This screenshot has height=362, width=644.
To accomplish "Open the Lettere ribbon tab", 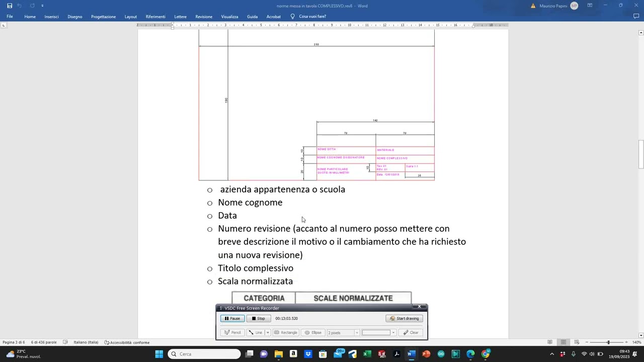I will 180,17.
